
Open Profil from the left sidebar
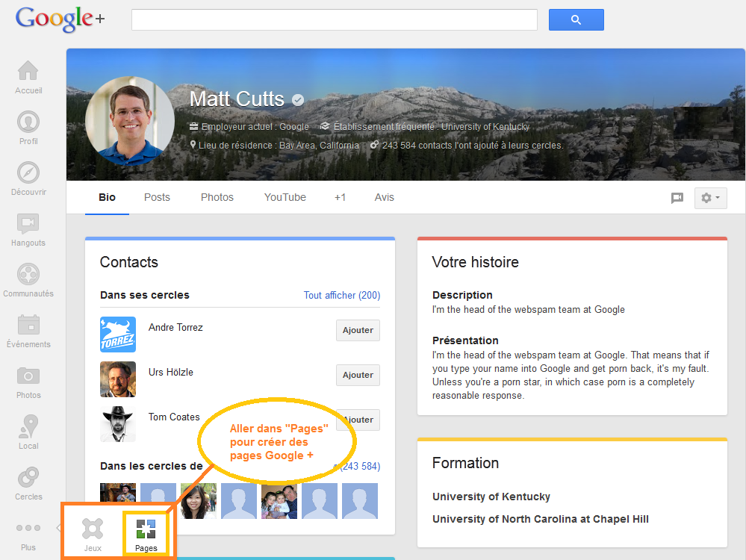[28, 122]
